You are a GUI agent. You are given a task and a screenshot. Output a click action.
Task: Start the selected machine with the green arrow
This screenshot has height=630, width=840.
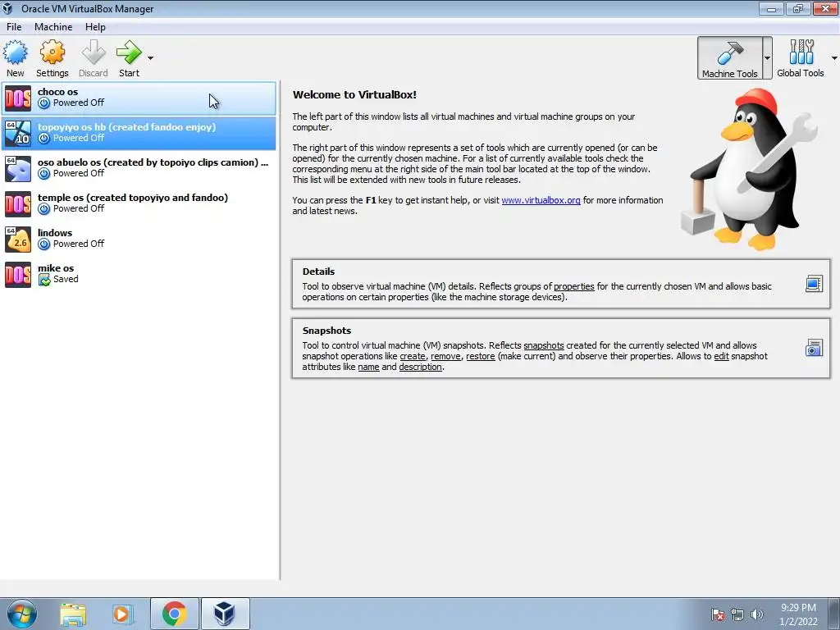point(129,52)
